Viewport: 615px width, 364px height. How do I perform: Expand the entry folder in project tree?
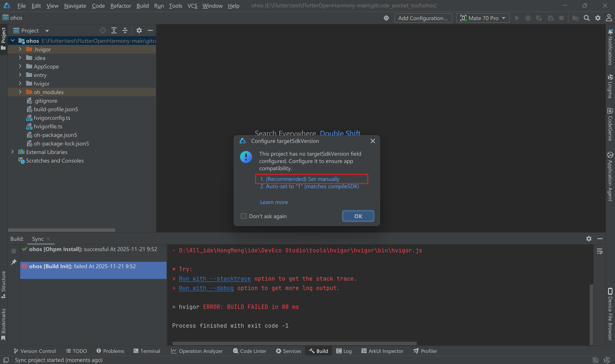point(20,75)
